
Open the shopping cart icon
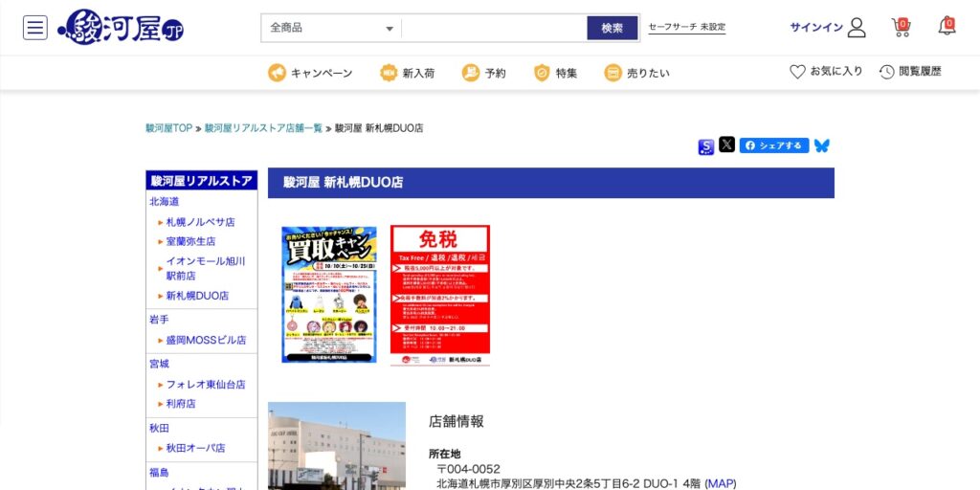901,27
